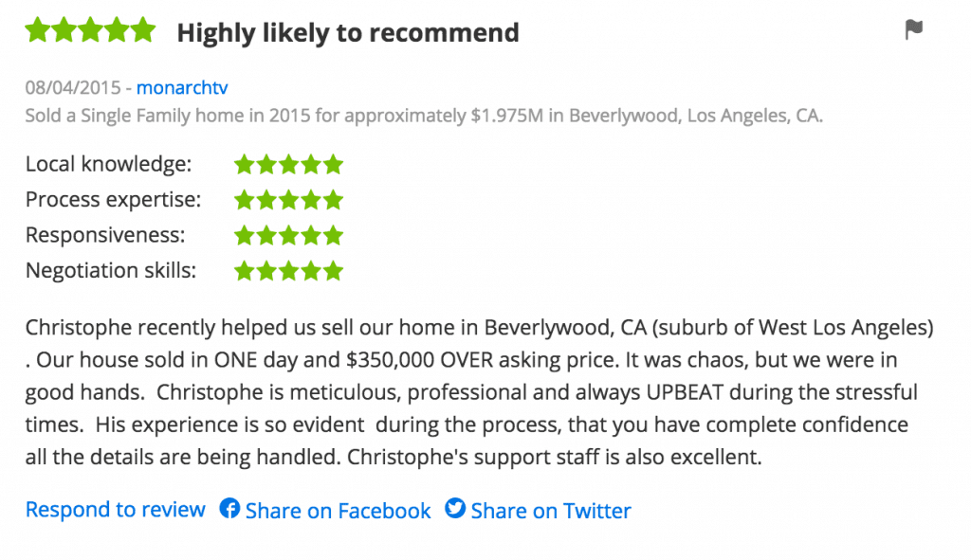Viewport: 971px width, 560px height.
Task: Click the Local knowledge label
Action: 108,165
